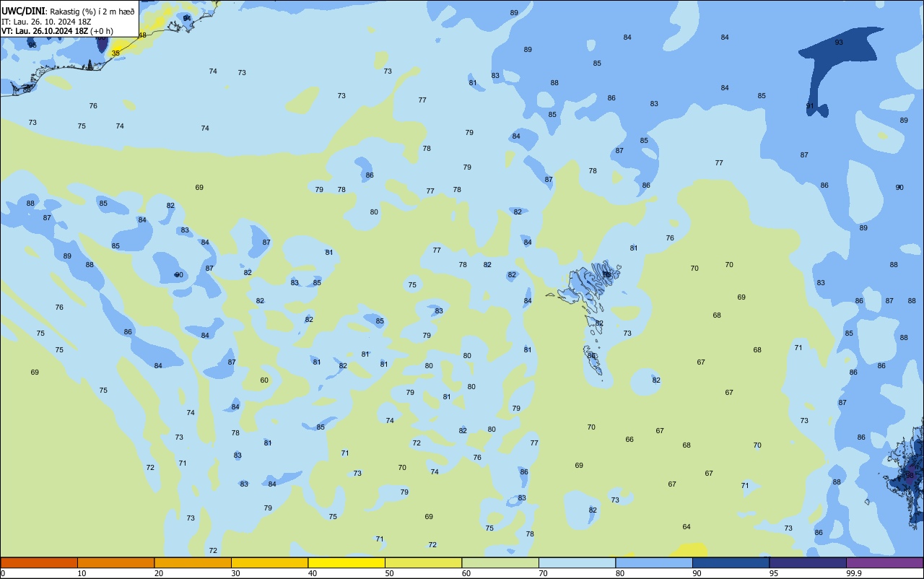924x579 pixels.
Task: Click the humidity value "64" on the map
Action: tap(687, 527)
